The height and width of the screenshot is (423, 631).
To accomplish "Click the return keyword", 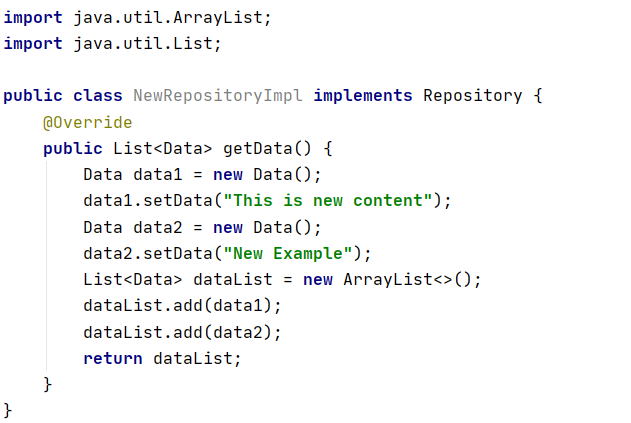I will (x=112, y=357).
